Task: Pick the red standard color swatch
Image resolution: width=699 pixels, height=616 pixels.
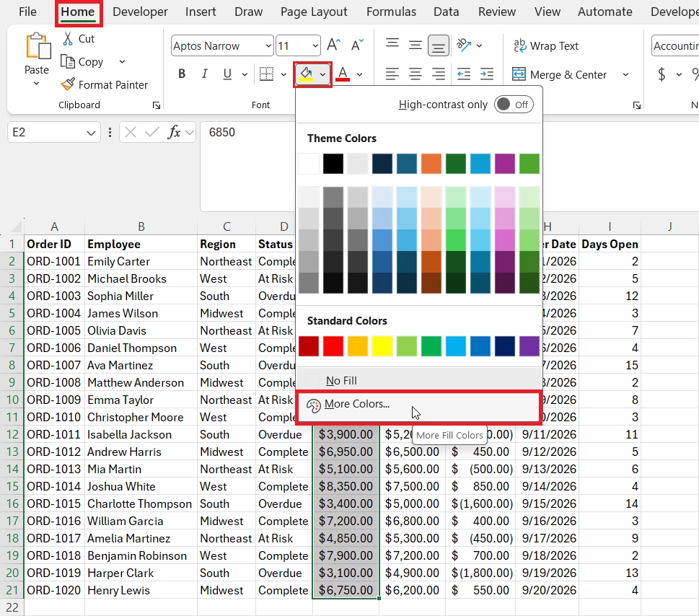Action: [x=333, y=346]
